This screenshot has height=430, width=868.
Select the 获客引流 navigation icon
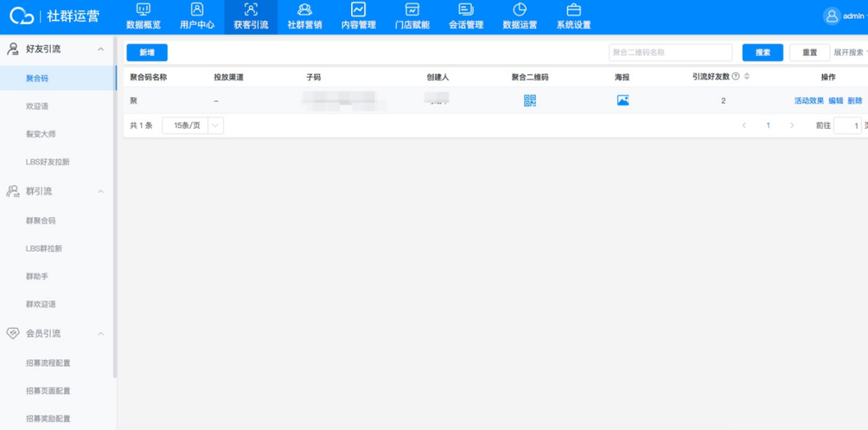point(251,10)
